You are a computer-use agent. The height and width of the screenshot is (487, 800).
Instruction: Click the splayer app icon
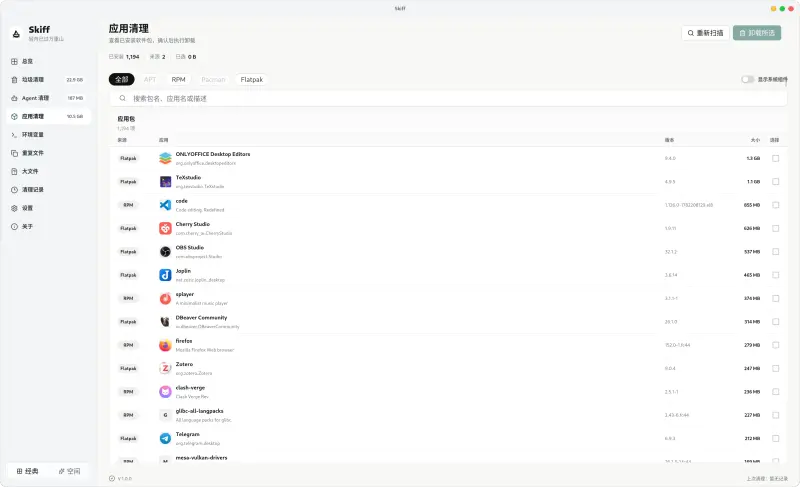(x=165, y=298)
